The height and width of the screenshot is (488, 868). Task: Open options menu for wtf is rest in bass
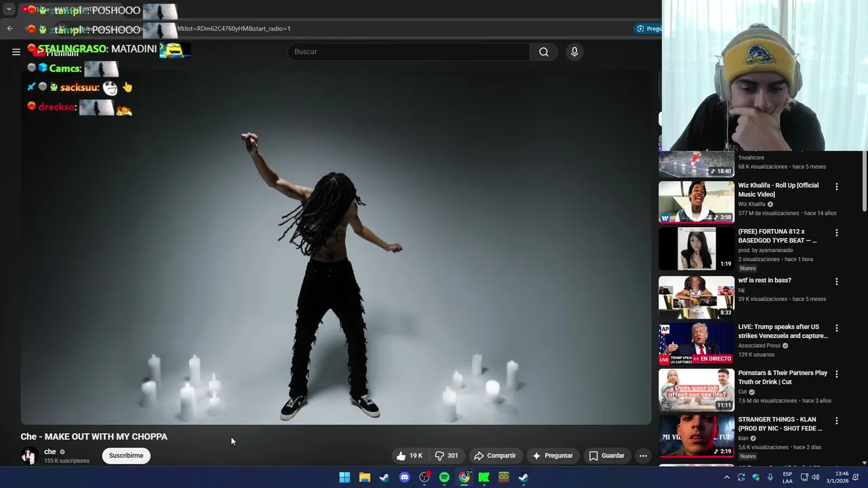click(x=836, y=281)
